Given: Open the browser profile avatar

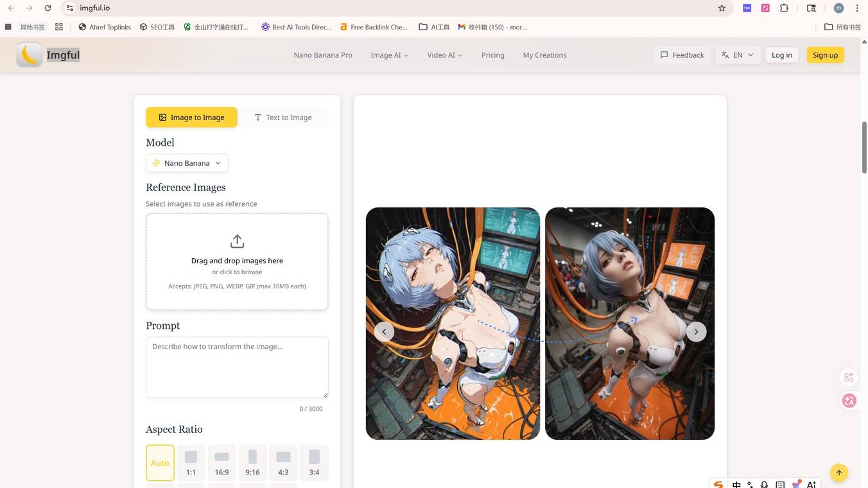Looking at the screenshot, I should coord(838,8).
